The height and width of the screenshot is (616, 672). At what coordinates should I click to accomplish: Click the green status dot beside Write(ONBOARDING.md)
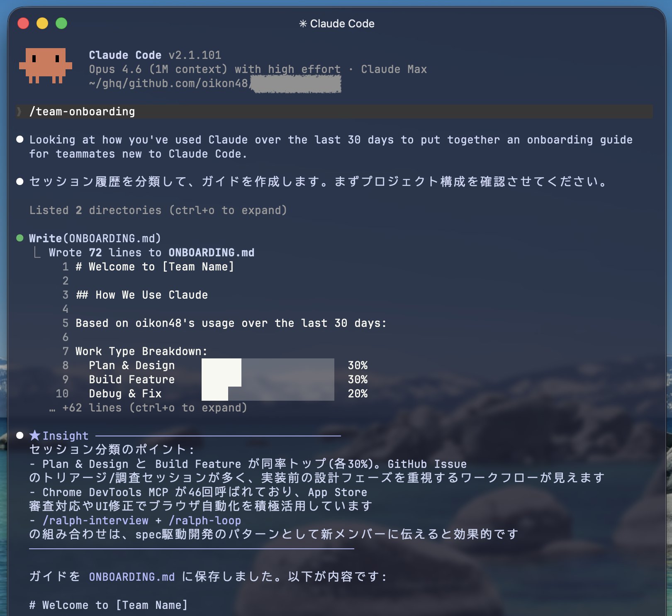[19, 238]
